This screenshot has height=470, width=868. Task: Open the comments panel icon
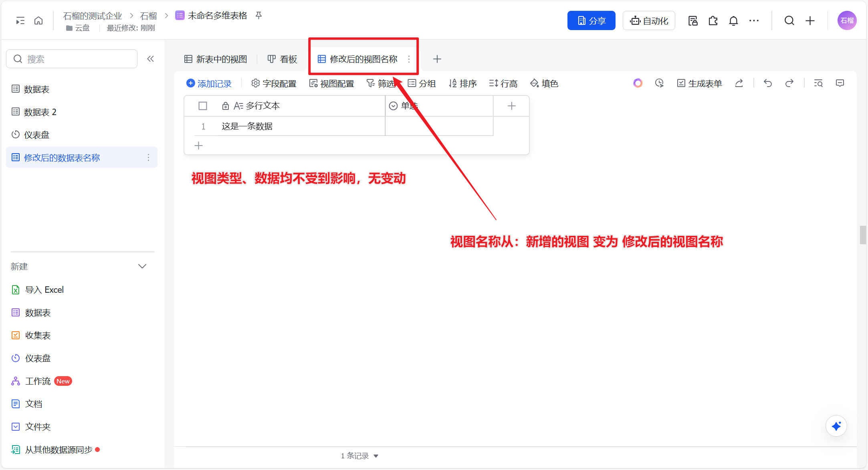840,83
